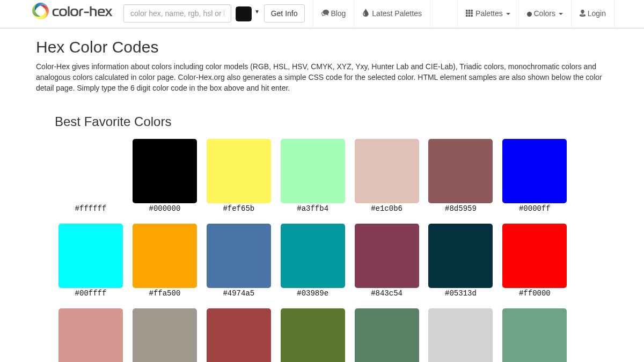Select the salmon pink swatch in third row
The image size is (644, 362).
click(x=91, y=335)
